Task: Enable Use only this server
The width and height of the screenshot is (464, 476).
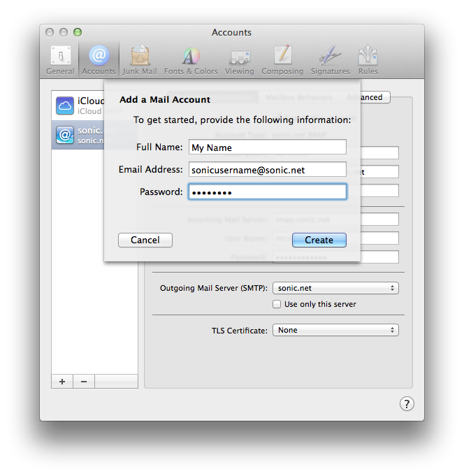Action: 277,304
